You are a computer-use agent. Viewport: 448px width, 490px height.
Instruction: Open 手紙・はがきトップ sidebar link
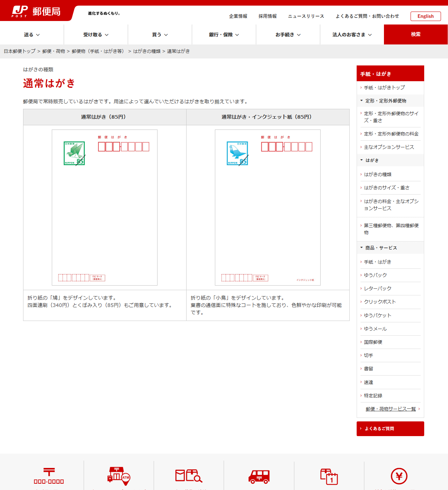coord(384,87)
